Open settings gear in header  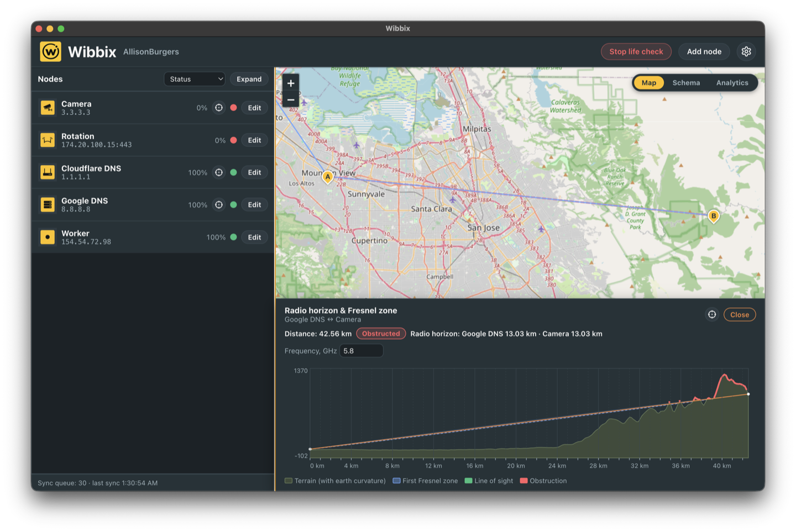[x=746, y=51]
